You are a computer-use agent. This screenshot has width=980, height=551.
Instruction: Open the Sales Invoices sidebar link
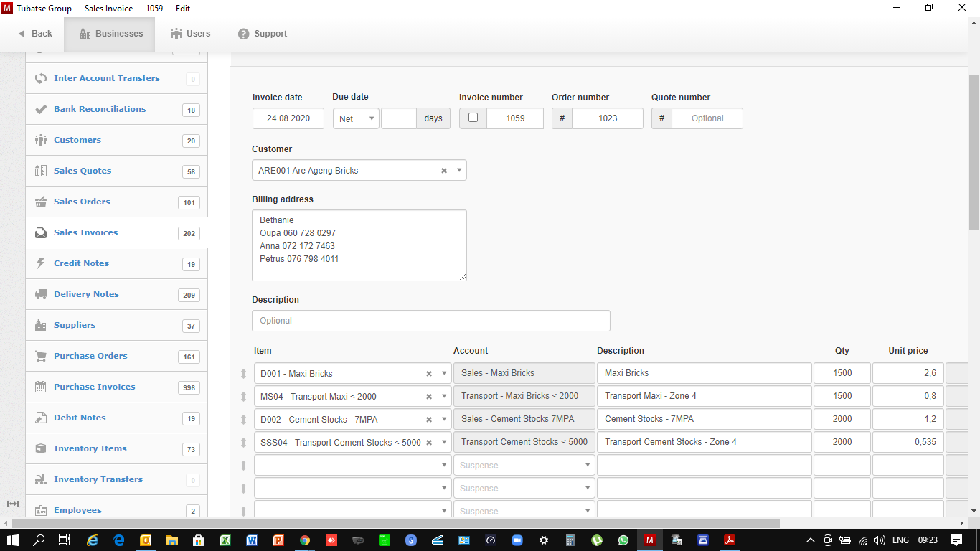(x=85, y=232)
